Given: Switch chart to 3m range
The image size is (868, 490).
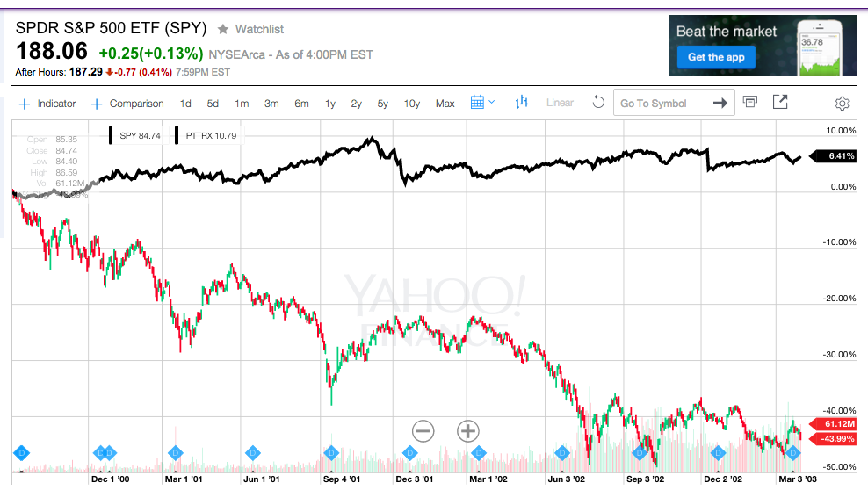Looking at the screenshot, I should tap(271, 104).
